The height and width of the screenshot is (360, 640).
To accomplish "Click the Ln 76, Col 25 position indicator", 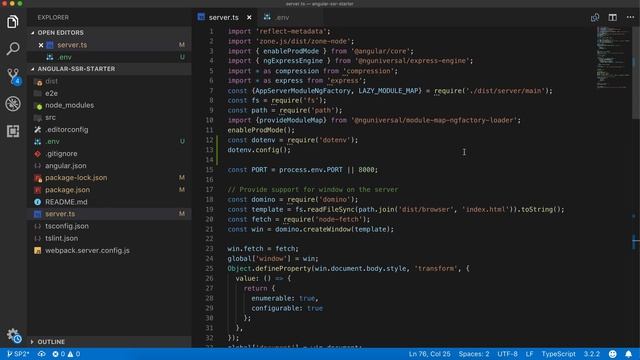I will pos(429,354).
